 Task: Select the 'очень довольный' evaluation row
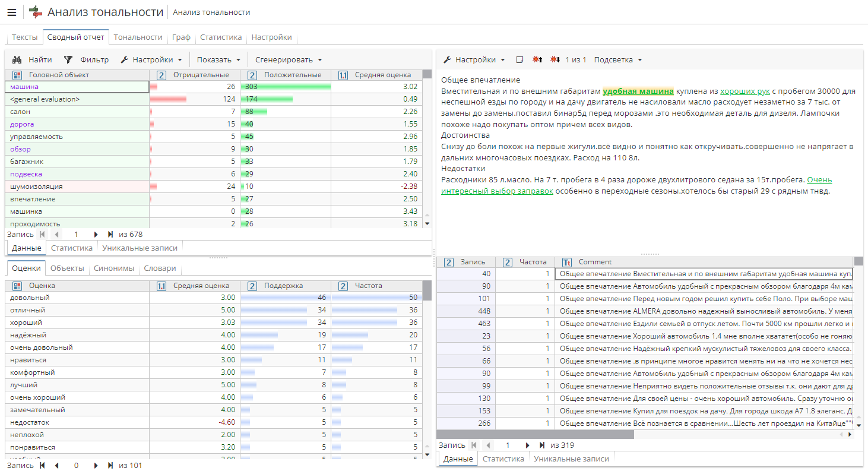coord(214,347)
